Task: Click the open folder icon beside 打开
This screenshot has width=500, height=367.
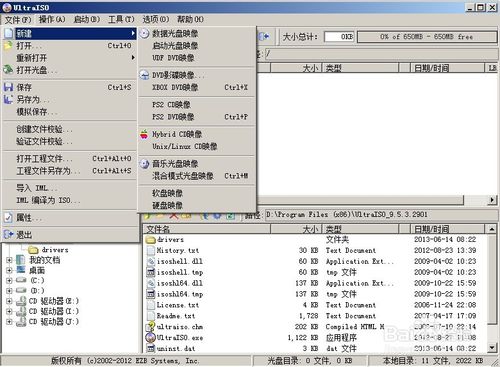Action: pyautogui.click(x=8, y=45)
